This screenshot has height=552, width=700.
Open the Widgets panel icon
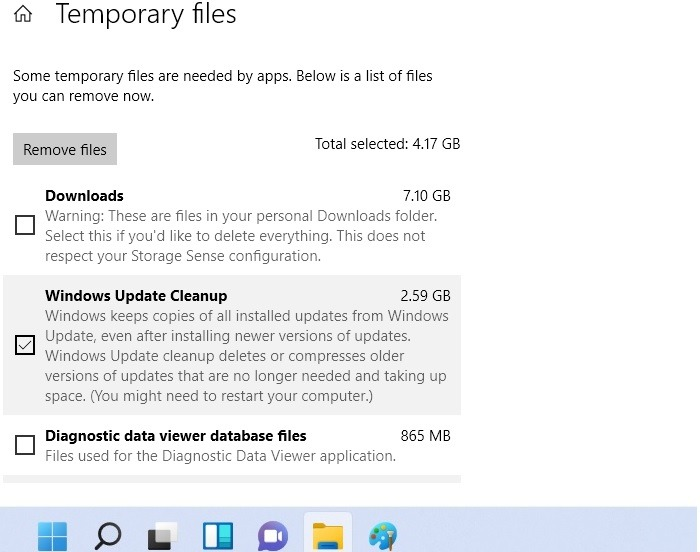[218, 535]
